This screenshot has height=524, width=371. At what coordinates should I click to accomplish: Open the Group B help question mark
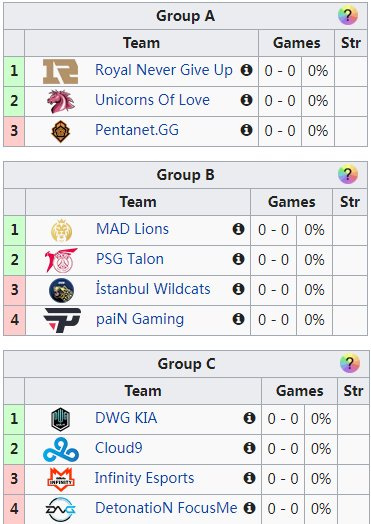point(348,174)
